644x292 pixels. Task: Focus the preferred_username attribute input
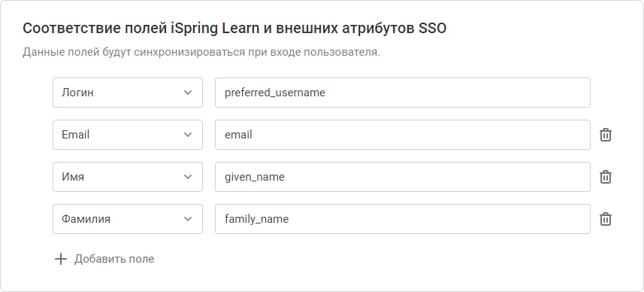tap(403, 93)
